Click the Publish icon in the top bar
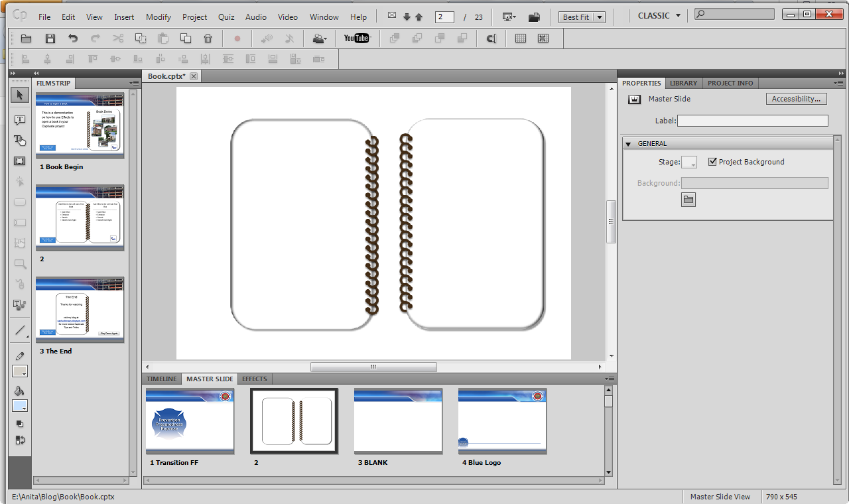This screenshot has height=504, width=849. point(535,17)
